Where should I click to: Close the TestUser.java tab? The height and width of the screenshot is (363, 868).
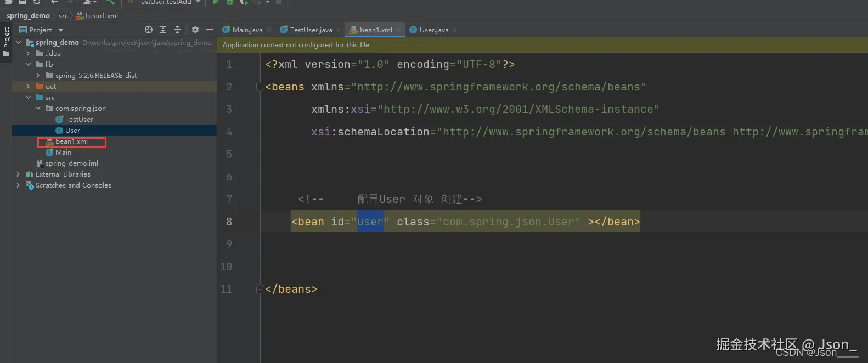(x=339, y=30)
